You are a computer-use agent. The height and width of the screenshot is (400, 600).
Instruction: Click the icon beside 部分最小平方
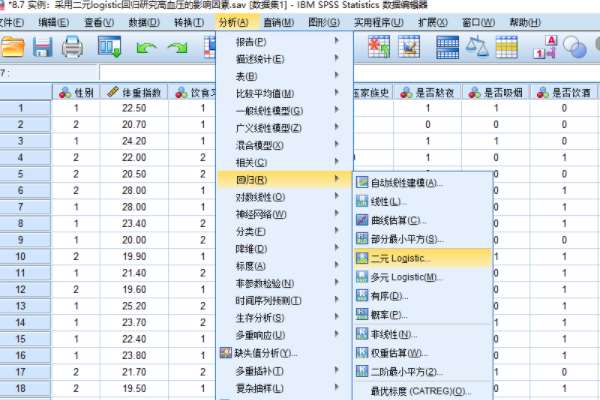tap(362, 239)
